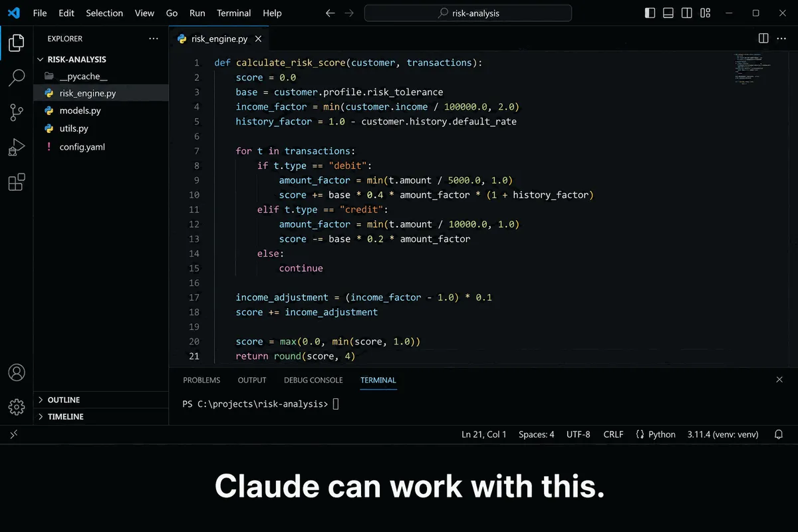Go back with the left arrow
Image resolution: width=798 pixels, height=532 pixels.
[x=330, y=13]
